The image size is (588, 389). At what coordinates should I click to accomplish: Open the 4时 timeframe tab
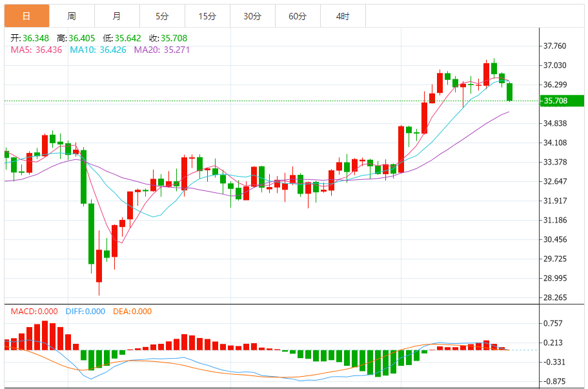343,16
